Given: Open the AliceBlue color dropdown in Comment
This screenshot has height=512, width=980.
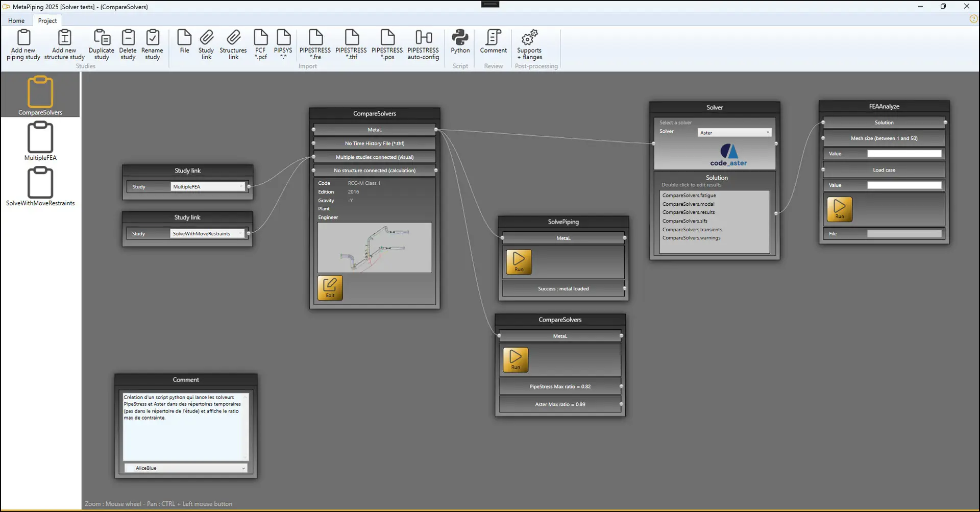Looking at the screenshot, I should click(x=186, y=468).
